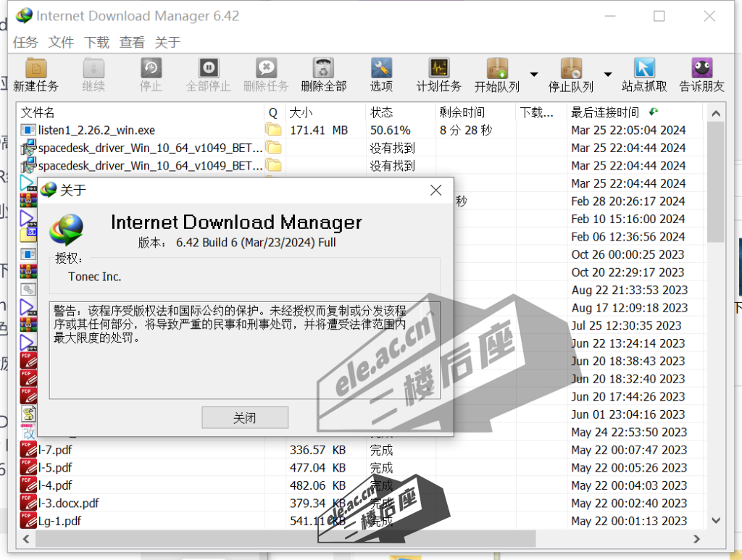Viewport: 742px width, 560px height.
Task: Open the 计划任务 scheduler icon
Action: pyautogui.click(x=438, y=69)
